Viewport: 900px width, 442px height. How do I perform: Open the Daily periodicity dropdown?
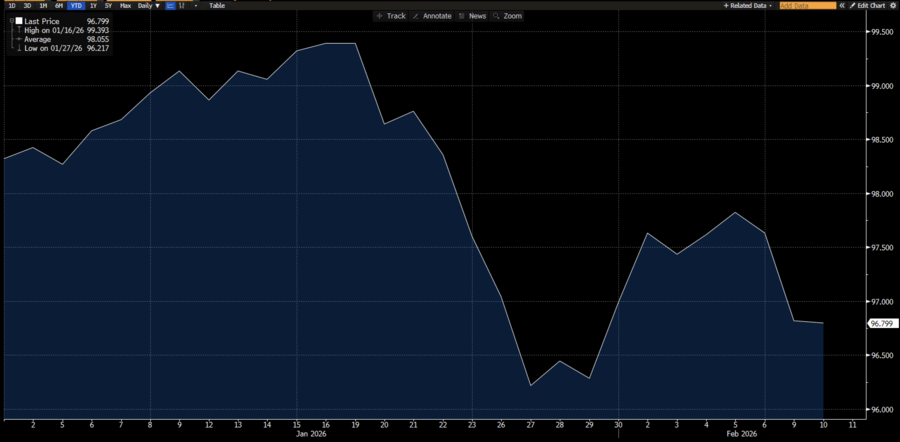pyautogui.click(x=148, y=5)
